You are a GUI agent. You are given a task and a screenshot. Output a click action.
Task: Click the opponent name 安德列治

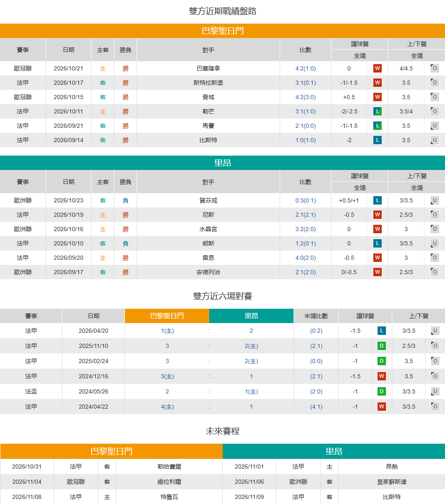208,272
